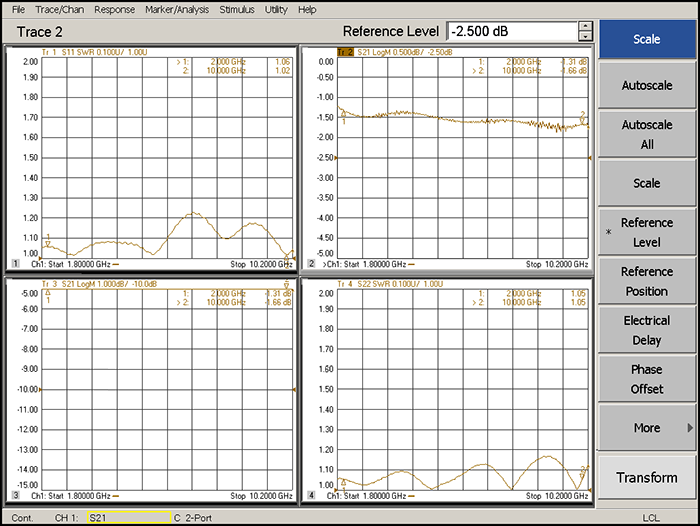Click marker 2 triangle on Tr 2 S21 trace
This screenshot has height=526, width=700.
coord(582,119)
